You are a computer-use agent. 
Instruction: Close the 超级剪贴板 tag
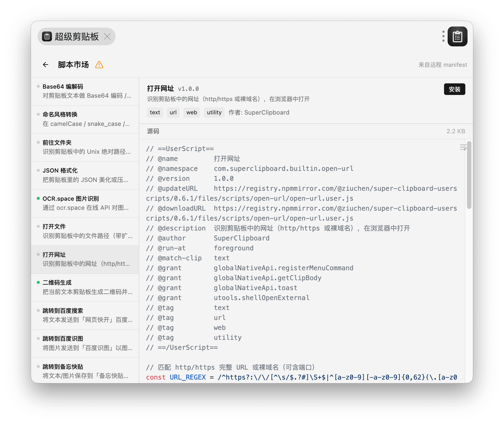[x=107, y=36]
